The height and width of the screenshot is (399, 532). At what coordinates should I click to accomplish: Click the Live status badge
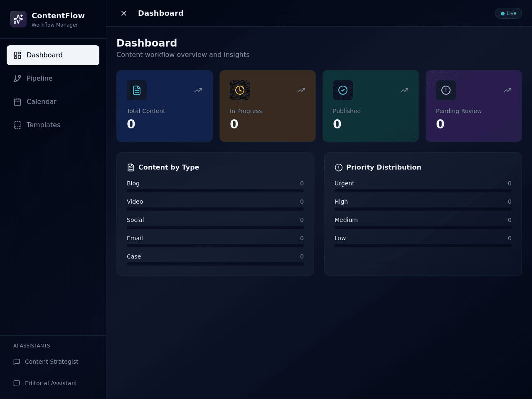[508, 13]
